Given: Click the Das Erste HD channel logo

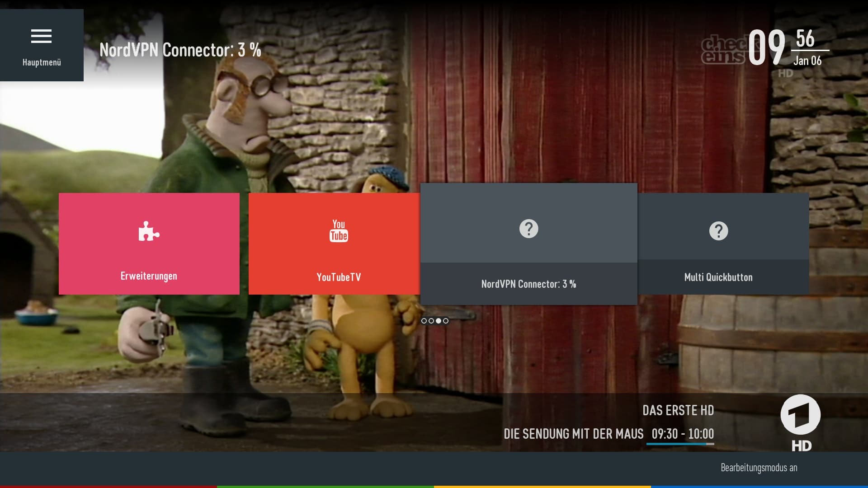Looking at the screenshot, I should coord(801,423).
